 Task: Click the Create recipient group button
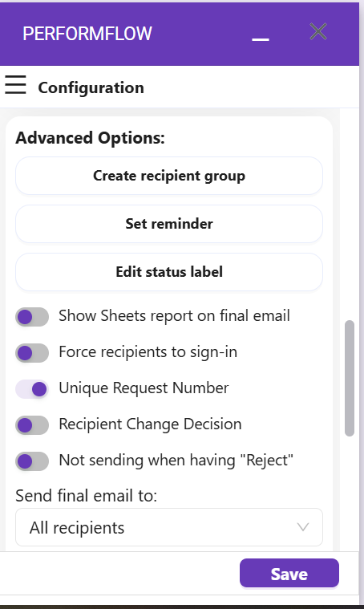coord(169,176)
